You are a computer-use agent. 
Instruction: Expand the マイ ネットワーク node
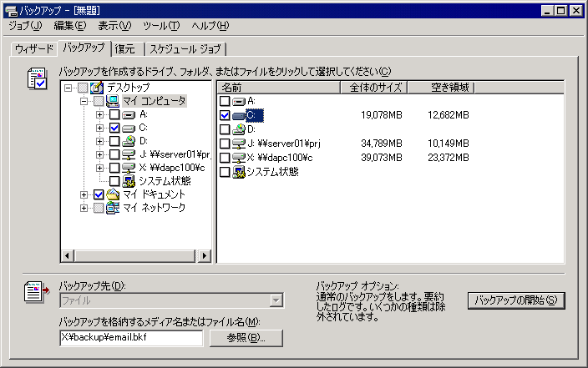[x=84, y=208]
